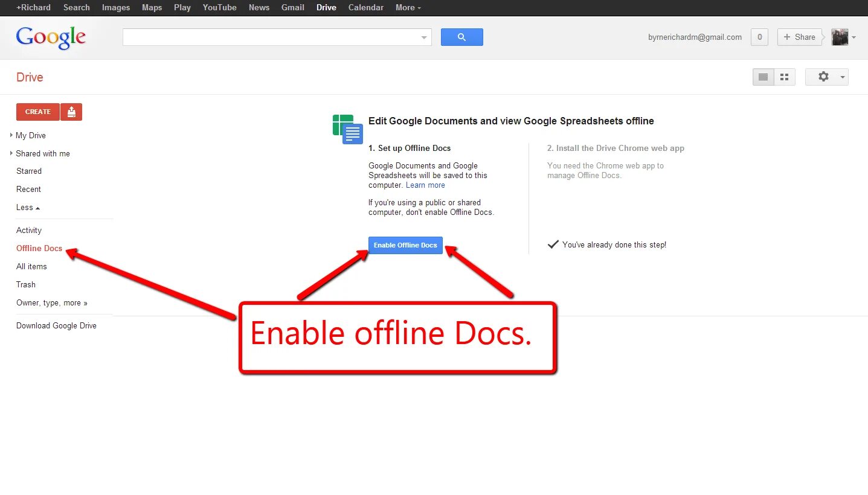
Task: Click the blue search magnifier button
Action: click(x=461, y=37)
